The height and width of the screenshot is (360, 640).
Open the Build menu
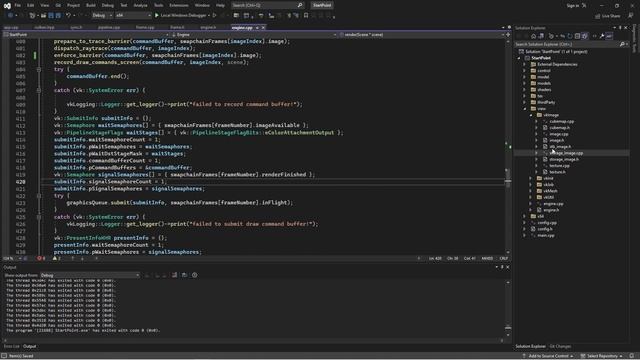click(91, 5)
